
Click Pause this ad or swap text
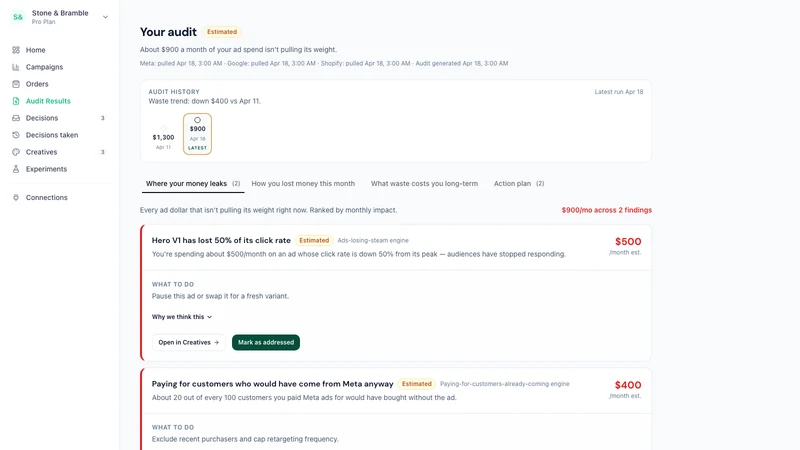tap(220, 296)
